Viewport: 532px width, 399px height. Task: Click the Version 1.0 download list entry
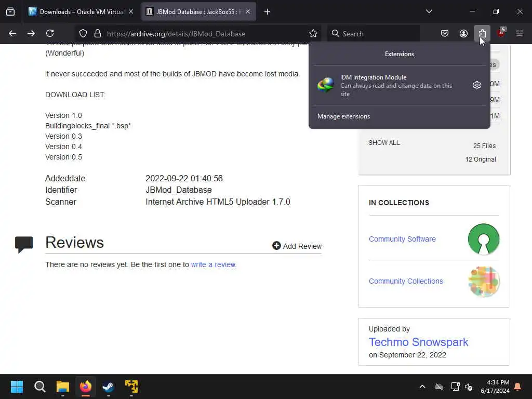pyautogui.click(x=63, y=115)
